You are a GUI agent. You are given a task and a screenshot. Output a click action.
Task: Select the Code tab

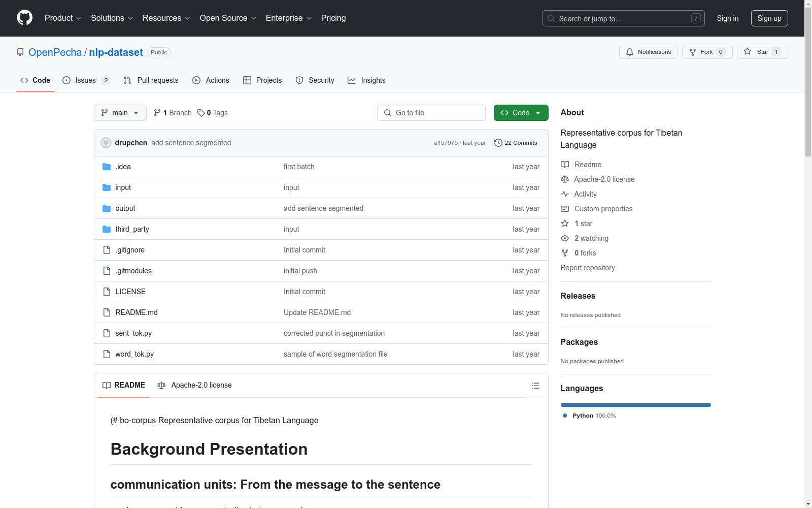pyautogui.click(x=35, y=80)
